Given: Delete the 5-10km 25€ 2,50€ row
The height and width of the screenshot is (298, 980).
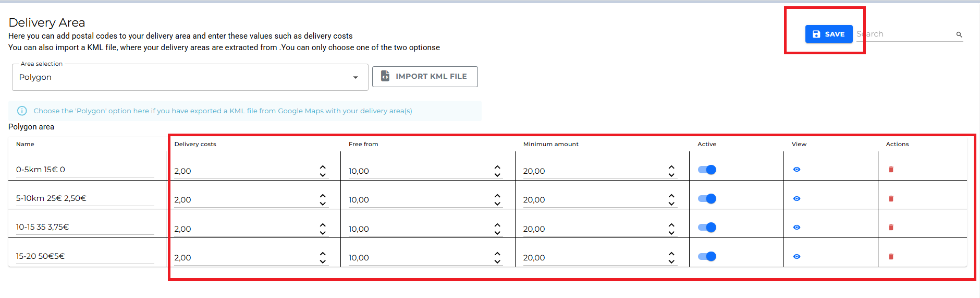Looking at the screenshot, I should 891,199.
